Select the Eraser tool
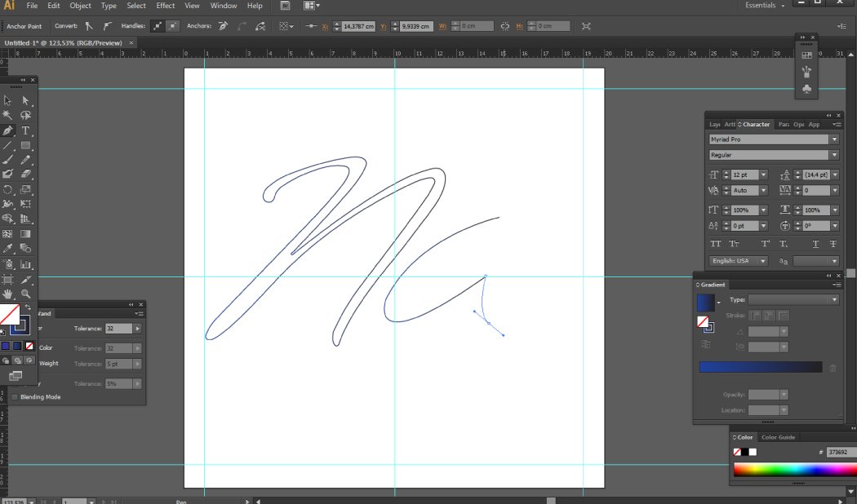857x504 pixels. click(x=25, y=174)
